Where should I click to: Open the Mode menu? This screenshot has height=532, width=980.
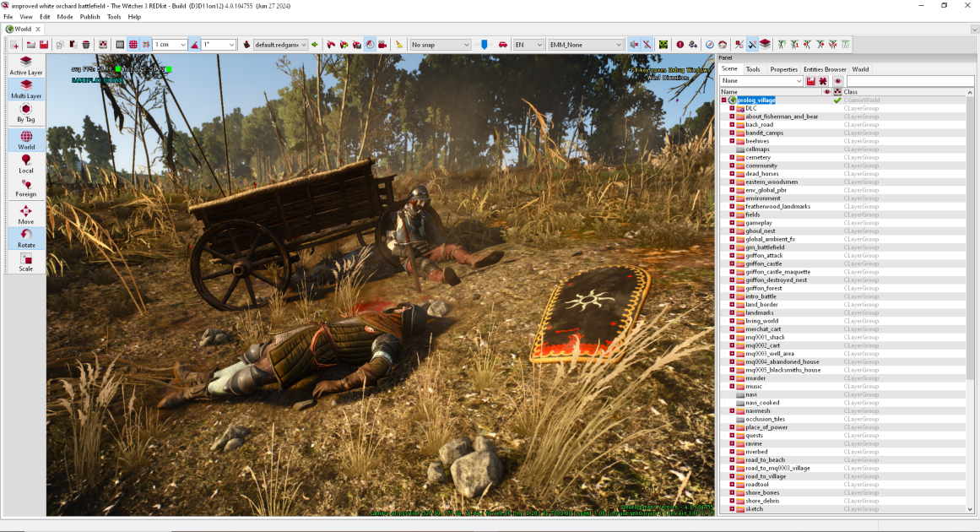click(x=65, y=17)
